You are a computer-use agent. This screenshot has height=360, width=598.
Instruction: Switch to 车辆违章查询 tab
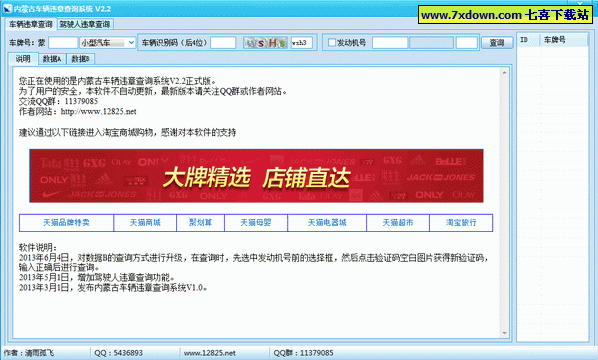pos(31,24)
